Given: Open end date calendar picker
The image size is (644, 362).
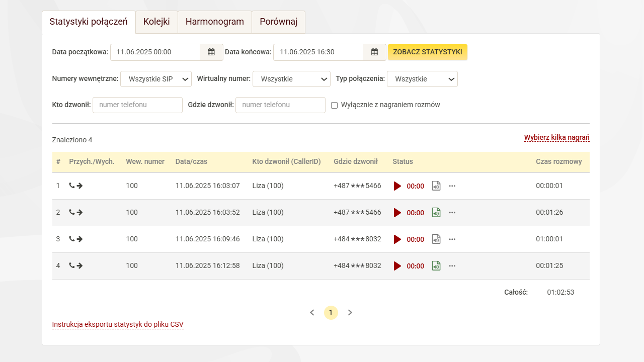Looking at the screenshot, I should coord(374,52).
